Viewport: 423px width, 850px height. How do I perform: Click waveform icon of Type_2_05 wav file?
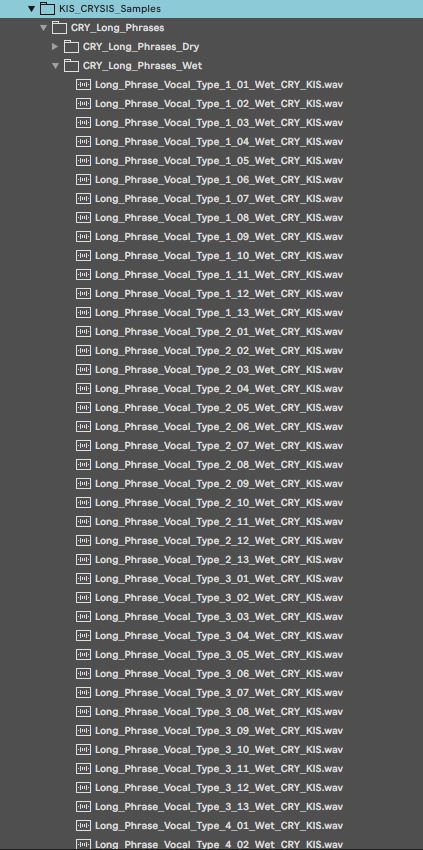83,408
